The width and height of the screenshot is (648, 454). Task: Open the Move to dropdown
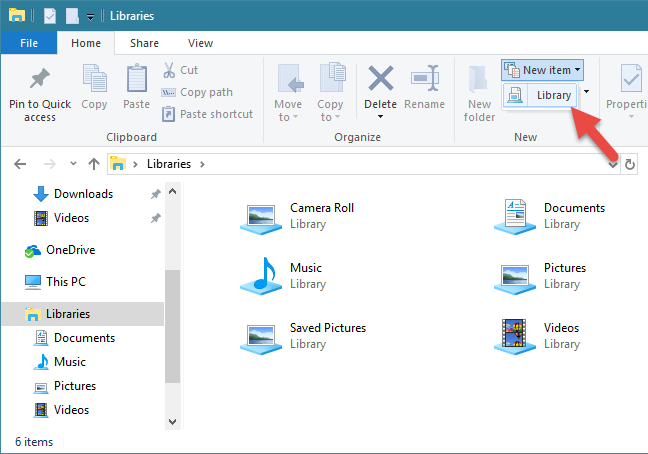[288, 93]
